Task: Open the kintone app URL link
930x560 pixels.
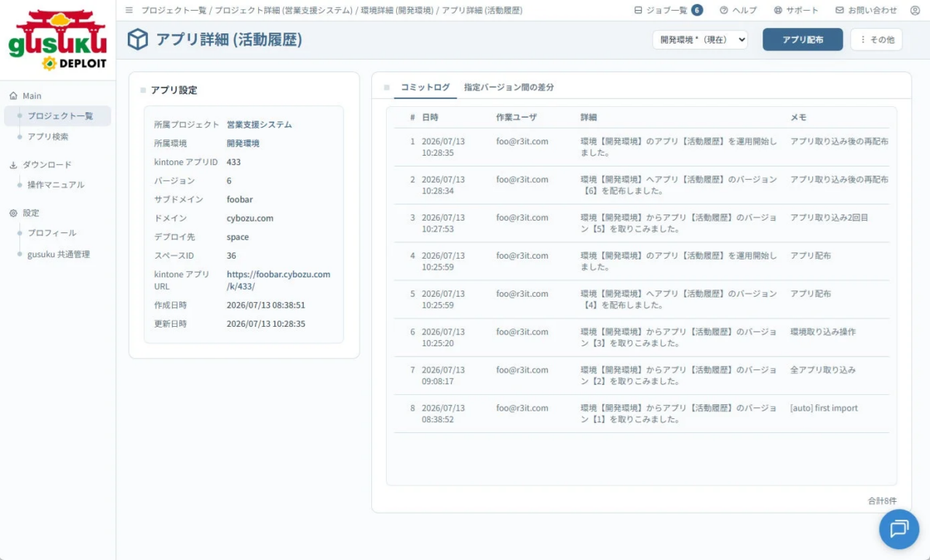Action: [x=278, y=280]
